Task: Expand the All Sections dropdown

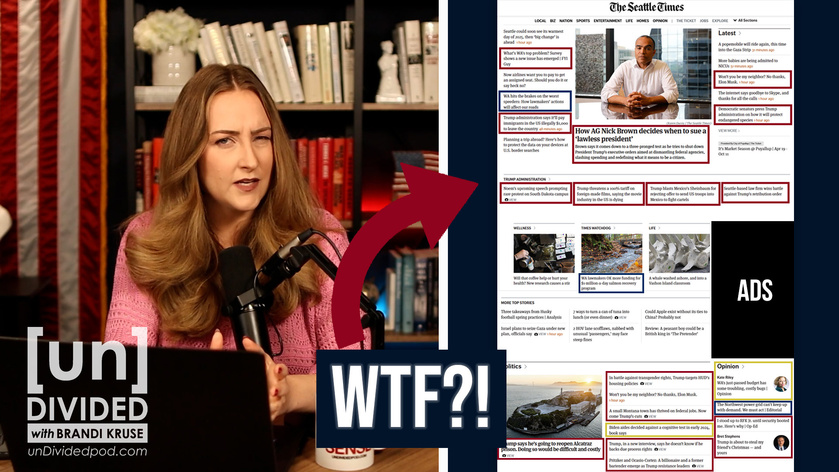Action: coord(745,20)
